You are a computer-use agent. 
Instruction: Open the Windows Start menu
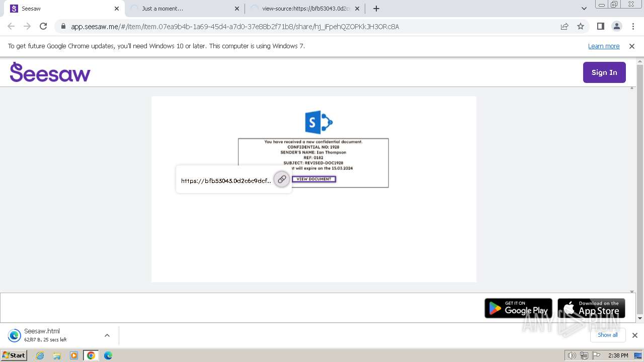14,355
